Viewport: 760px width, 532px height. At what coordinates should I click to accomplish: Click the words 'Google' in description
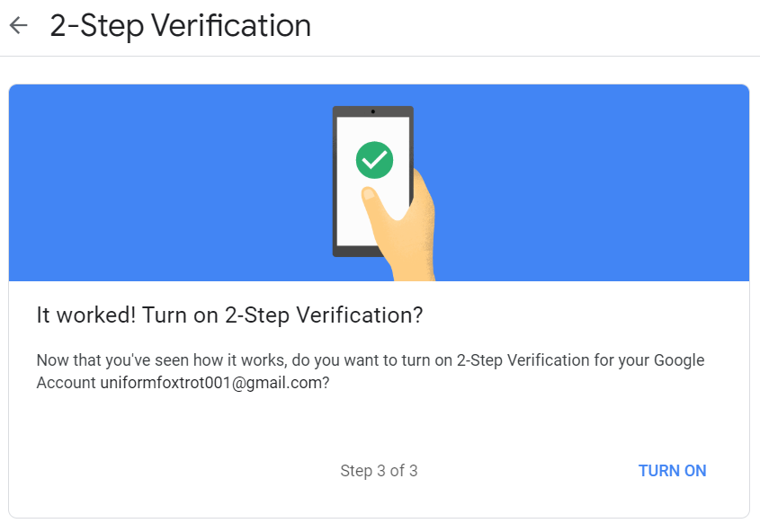pos(679,360)
